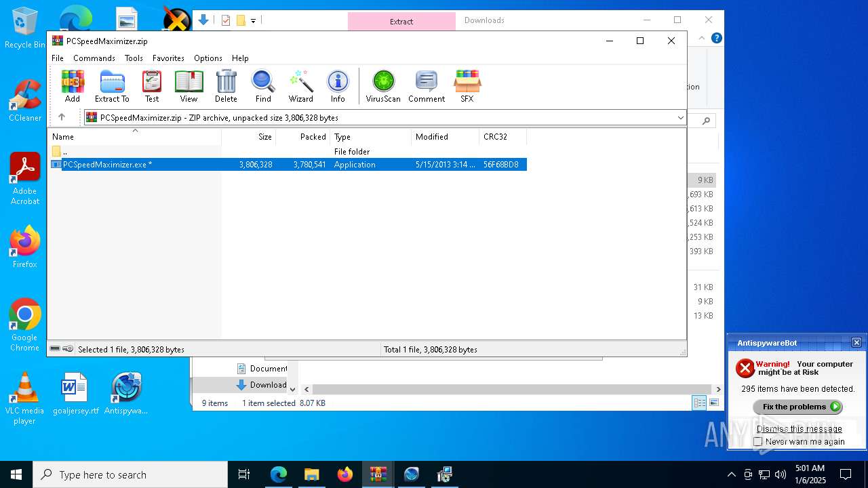Image resolution: width=868 pixels, height=488 pixels.
Task: Click the Task View taskbar button
Action: pos(244,474)
